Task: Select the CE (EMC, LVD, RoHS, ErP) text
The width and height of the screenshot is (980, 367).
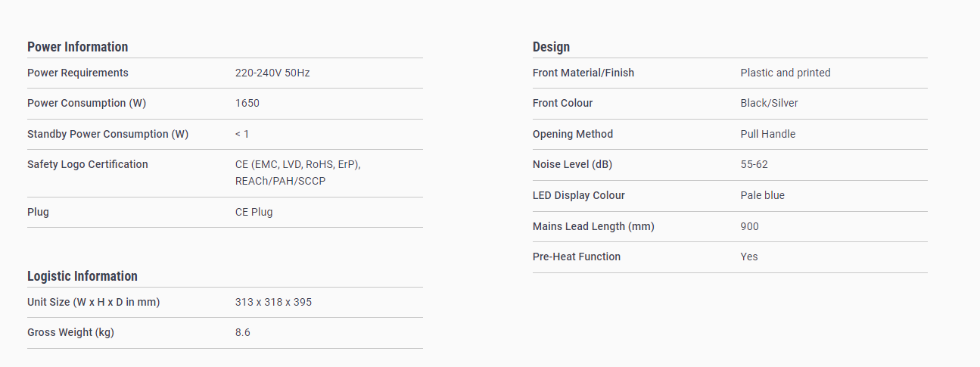Action: click(x=298, y=165)
